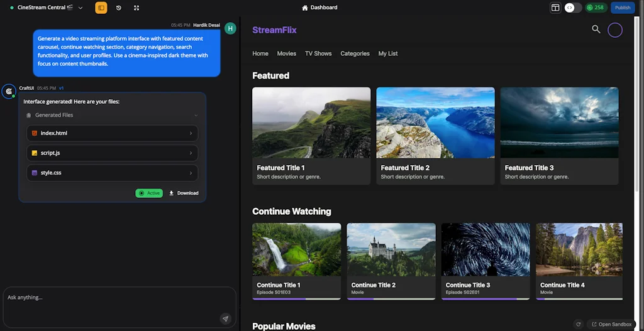The image size is (644, 331).
Task: Click the fullscreen expand icon
Action: [136, 8]
